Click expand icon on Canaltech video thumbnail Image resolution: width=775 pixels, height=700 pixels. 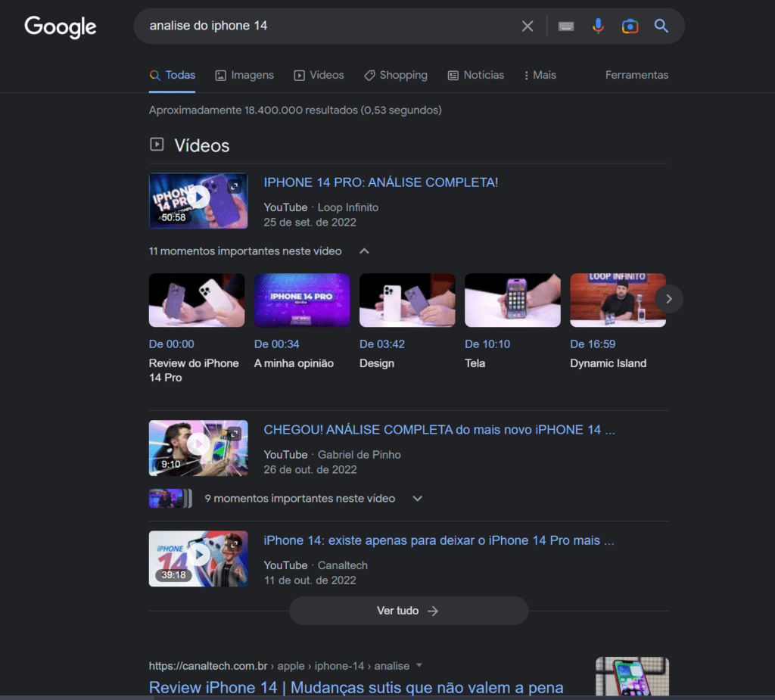pyautogui.click(x=235, y=544)
